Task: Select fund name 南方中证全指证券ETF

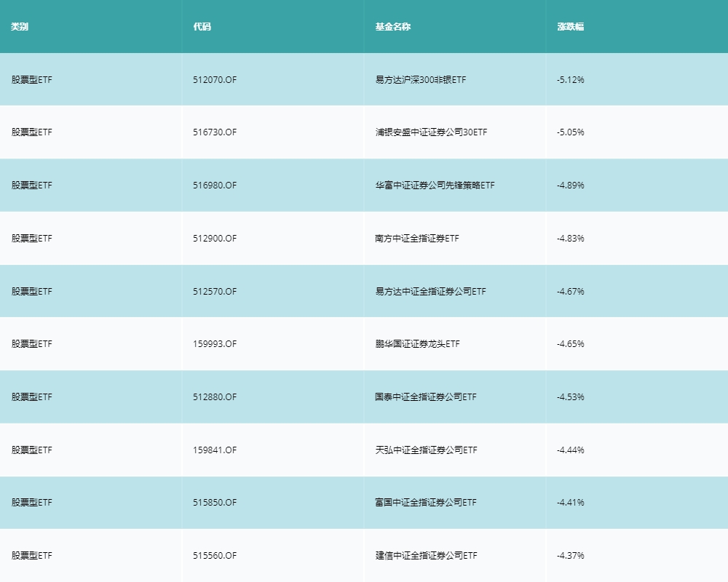Action: pyautogui.click(x=417, y=239)
